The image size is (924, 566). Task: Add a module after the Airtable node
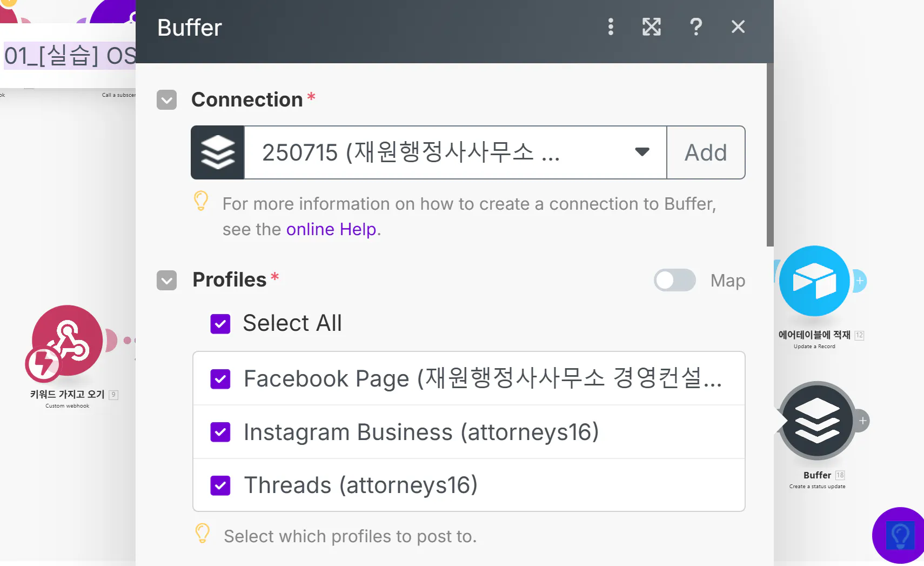pyautogui.click(x=860, y=281)
